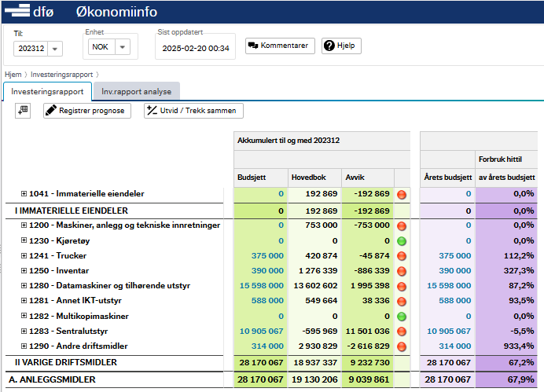Click green status dot for 1230 Kjøretøy
The image size is (544, 392).
(x=402, y=241)
